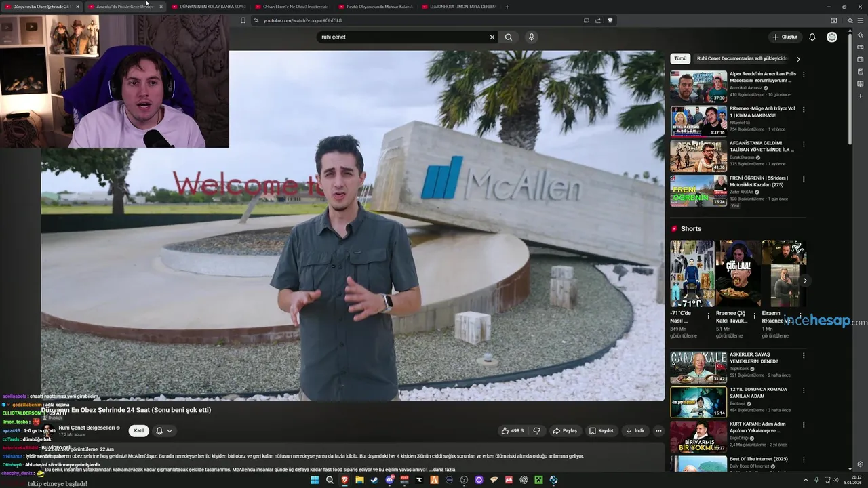Image resolution: width=868 pixels, height=488 pixels.
Task: Focus the YouTube search field
Action: point(403,37)
